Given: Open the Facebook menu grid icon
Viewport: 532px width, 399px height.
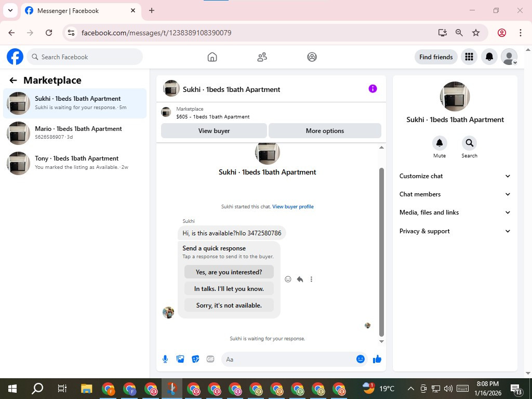Looking at the screenshot, I should click(x=469, y=57).
